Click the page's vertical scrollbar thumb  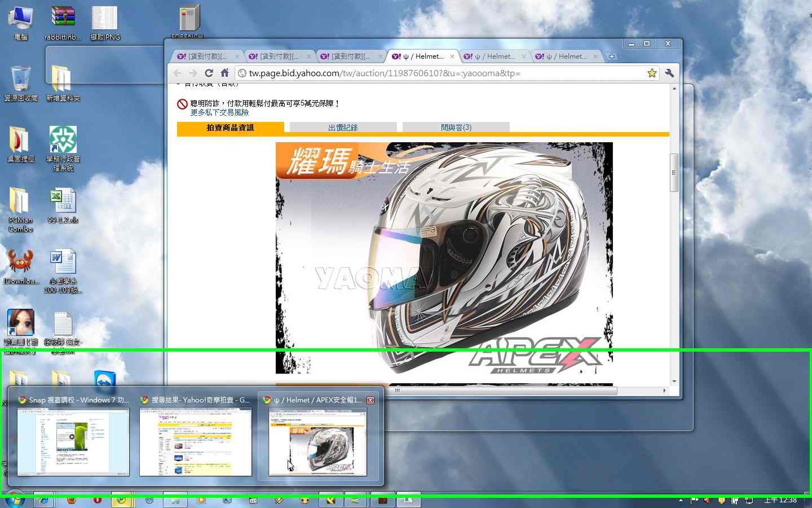click(674, 173)
